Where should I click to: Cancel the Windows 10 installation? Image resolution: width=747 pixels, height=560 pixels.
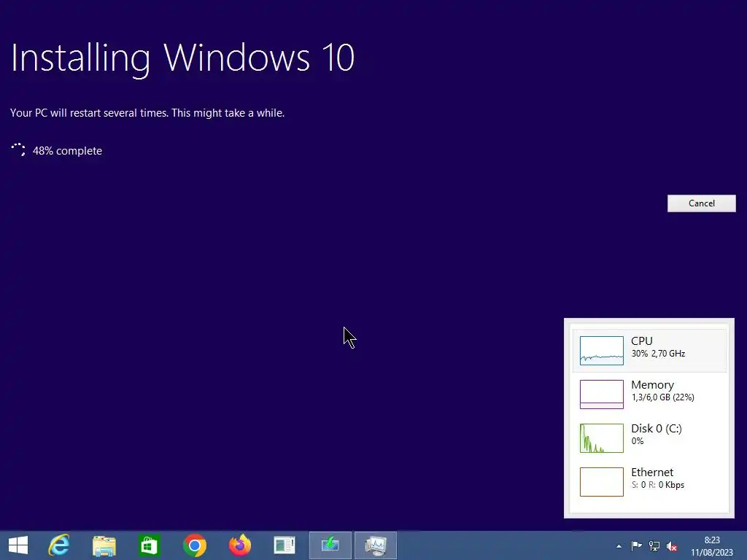click(701, 203)
